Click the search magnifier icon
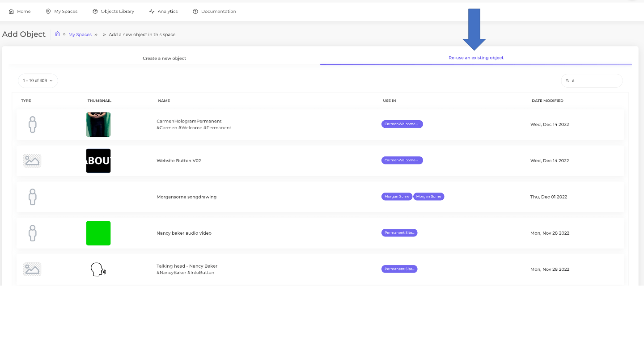The width and height of the screenshot is (644, 362). pyautogui.click(x=568, y=81)
